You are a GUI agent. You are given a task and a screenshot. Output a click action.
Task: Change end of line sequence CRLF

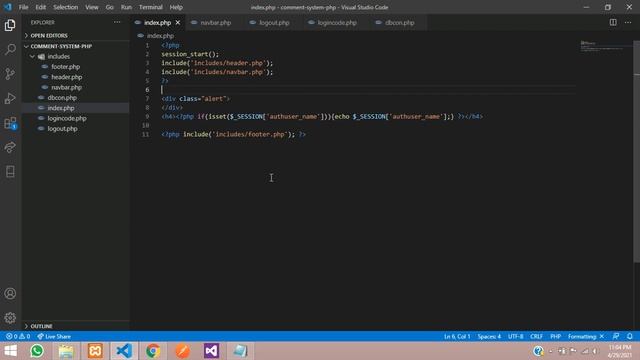click(x=536, y=336)
